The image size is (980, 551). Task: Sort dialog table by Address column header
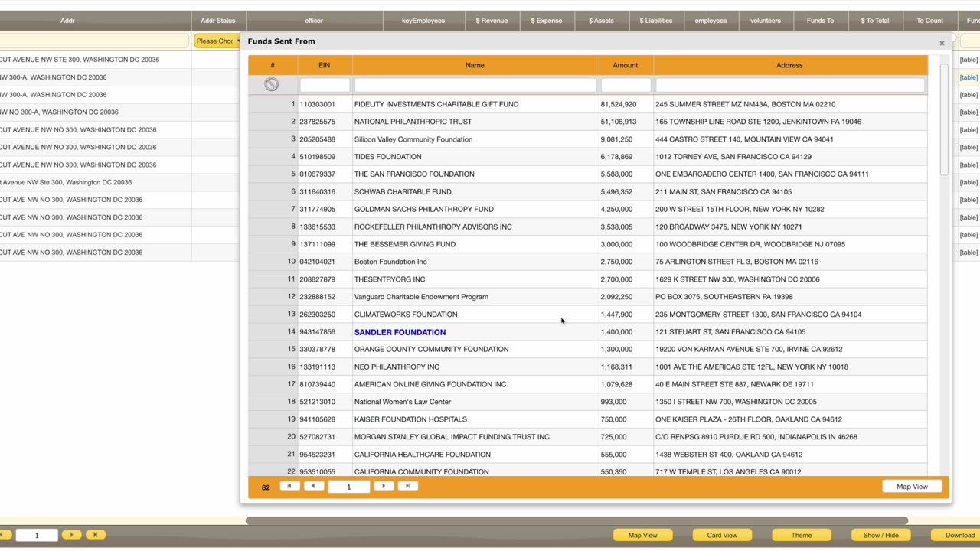[x=789, y=65]
